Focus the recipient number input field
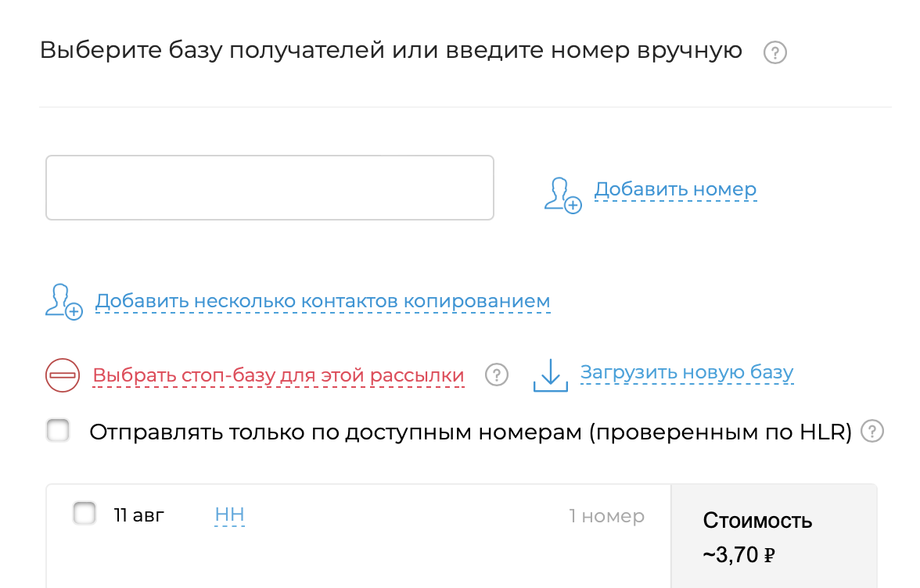The image size is (920, 588). [x=270, y=188]
